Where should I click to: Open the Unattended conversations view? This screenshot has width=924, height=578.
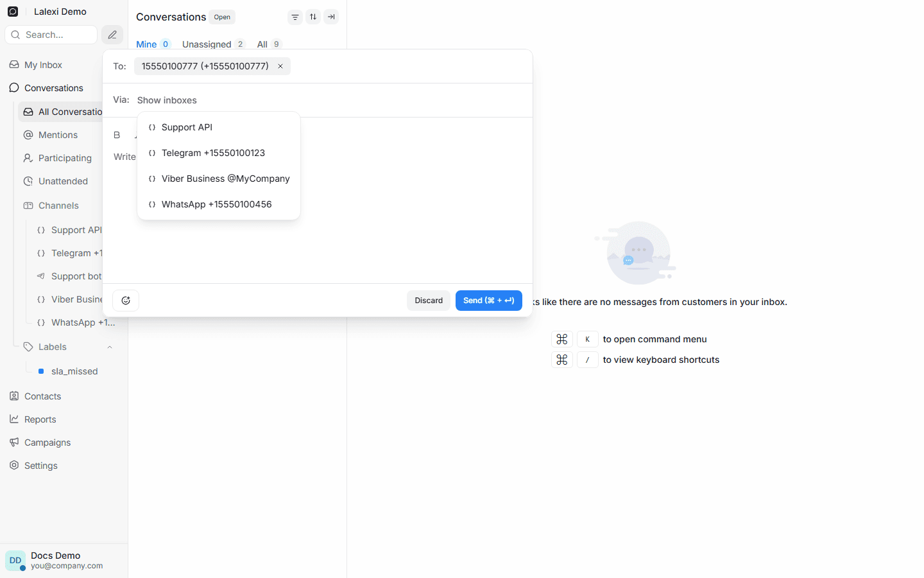62,181
